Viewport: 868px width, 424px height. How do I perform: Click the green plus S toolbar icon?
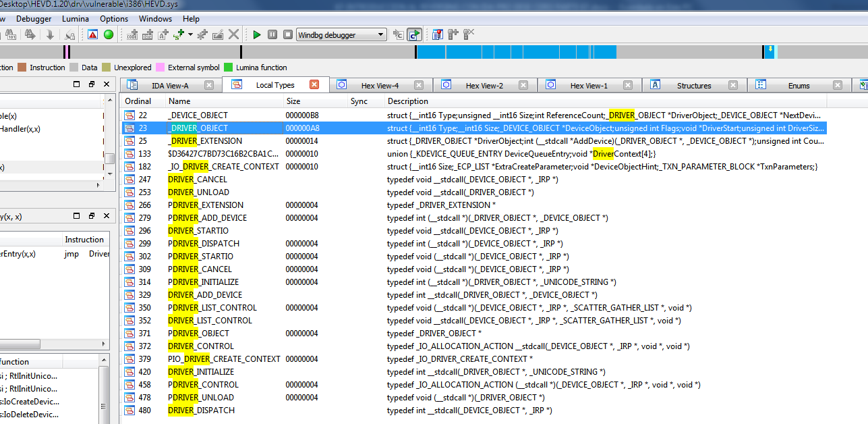[x=179, y=34]
